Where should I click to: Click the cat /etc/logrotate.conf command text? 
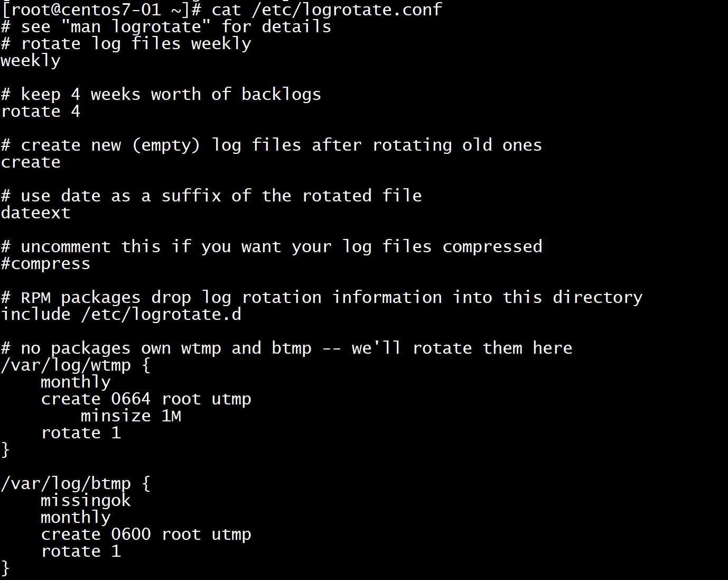[326, 10]
